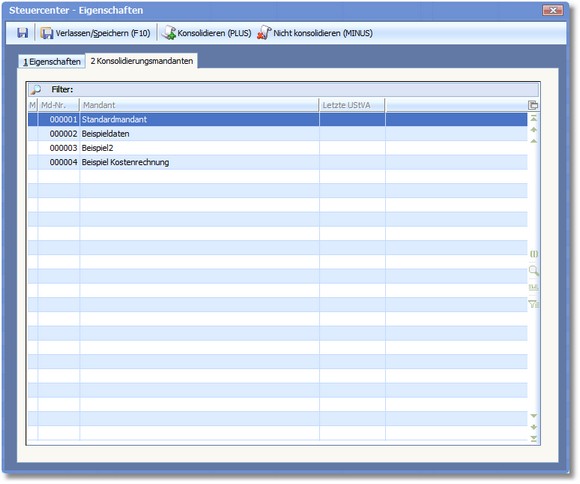Switch to the 1 Eigenschaften tab
580x484 pixels.
[x=52, y=62]
